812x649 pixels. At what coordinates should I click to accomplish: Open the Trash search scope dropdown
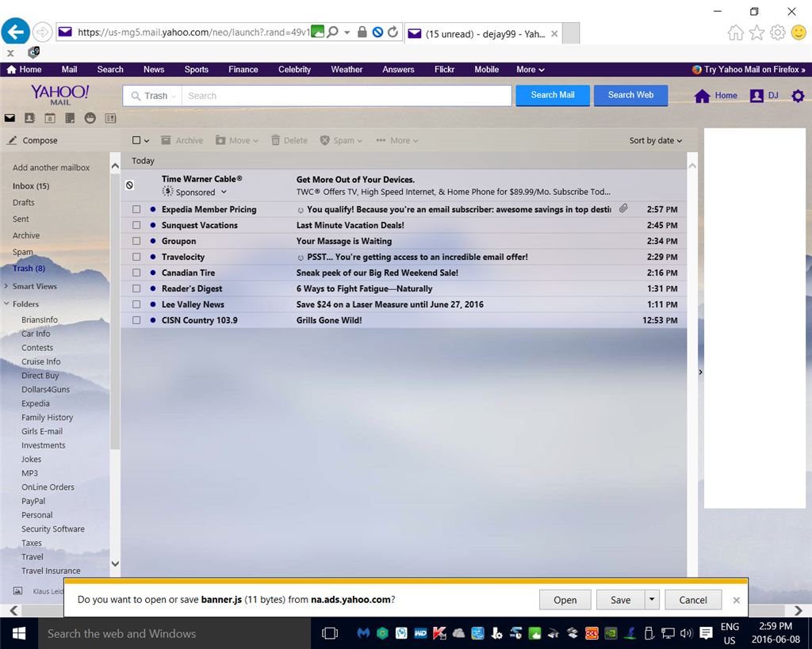tap(155, 96)
